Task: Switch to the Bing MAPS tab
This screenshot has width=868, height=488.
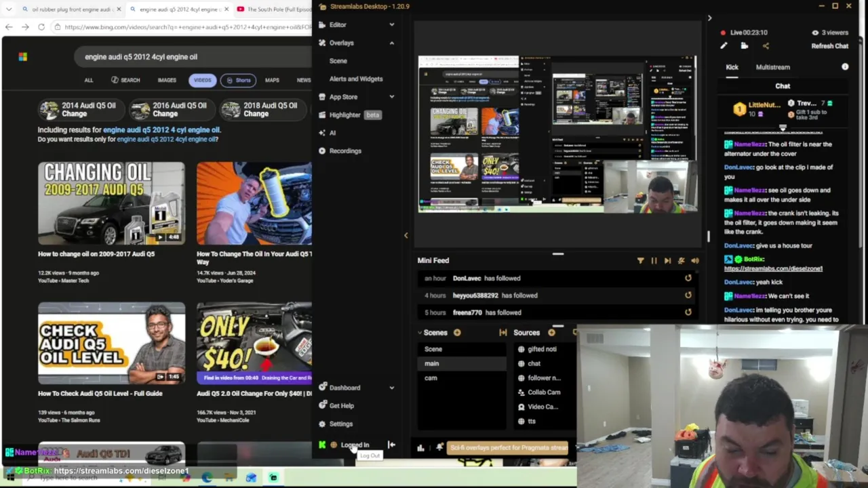Action: [x=272, y=80]
